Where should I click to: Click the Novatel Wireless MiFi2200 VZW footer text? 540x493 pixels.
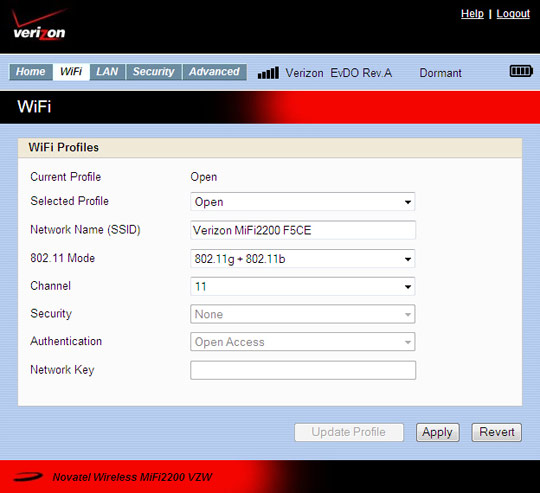(132, 477)
